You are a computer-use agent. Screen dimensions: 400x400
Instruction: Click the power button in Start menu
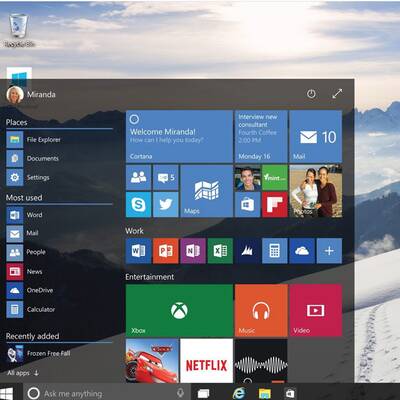311,94
